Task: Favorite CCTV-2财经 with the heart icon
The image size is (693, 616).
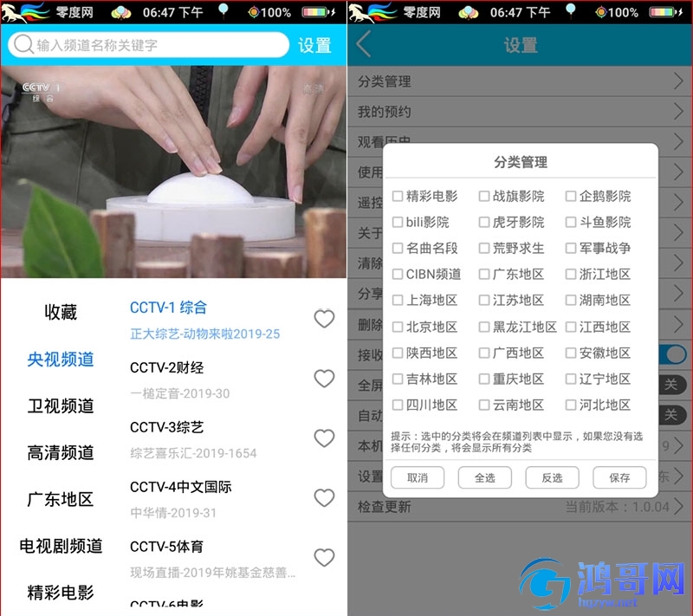Action: (x=324, y=379)
